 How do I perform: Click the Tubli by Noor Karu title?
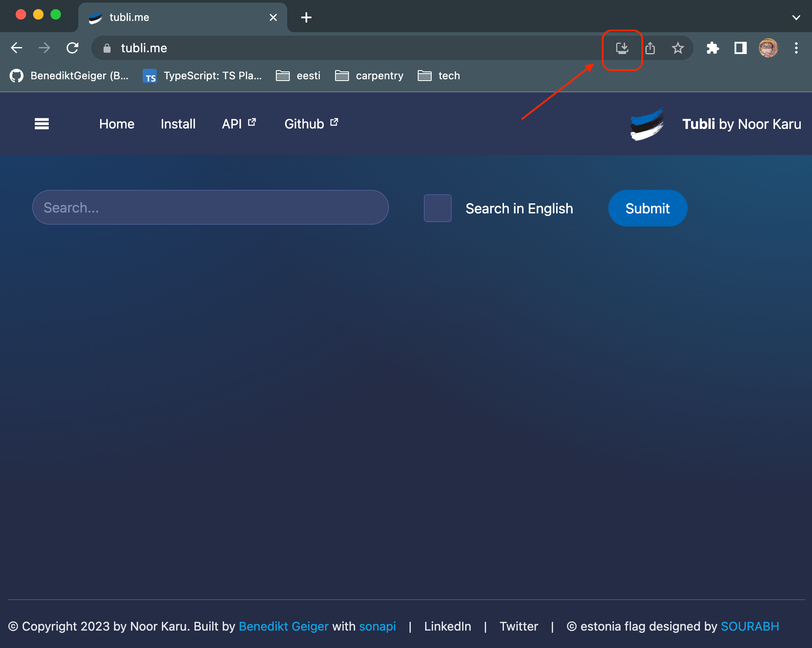pos(742,124)
